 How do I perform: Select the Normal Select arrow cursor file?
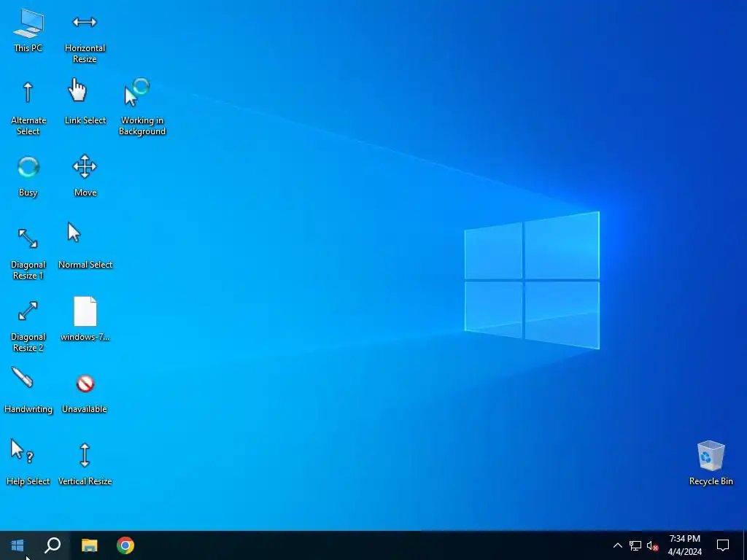tap(85, 246)
